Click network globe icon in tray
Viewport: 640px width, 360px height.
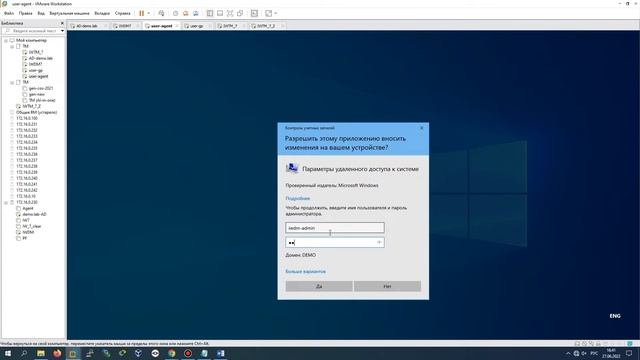[576, 353]
